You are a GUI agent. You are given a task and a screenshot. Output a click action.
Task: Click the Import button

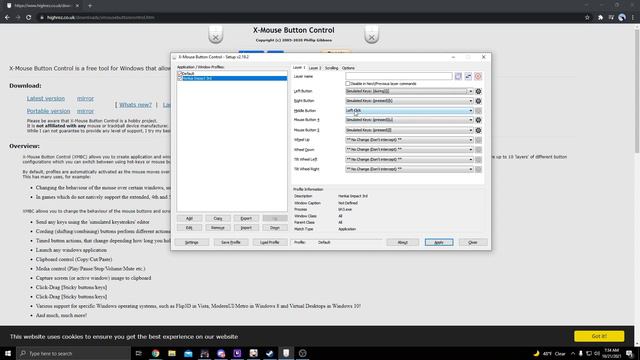point(246,228)
